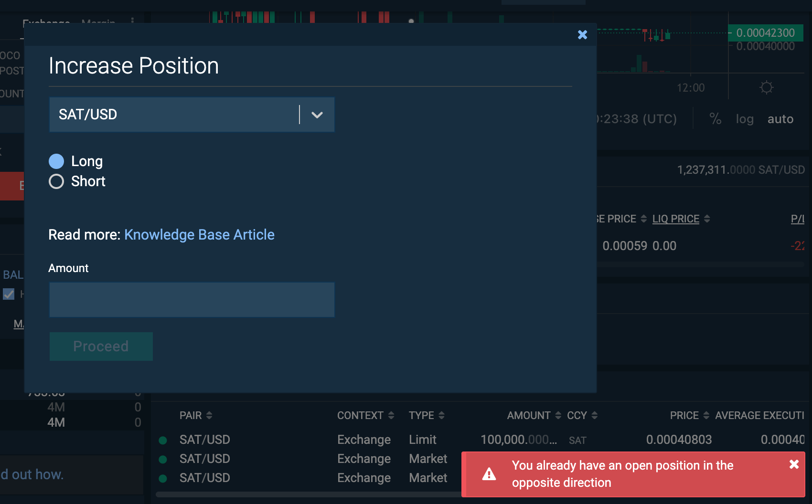Expand pair selector chevron arrow
This screenshot has height=504, width=812.
317,115
